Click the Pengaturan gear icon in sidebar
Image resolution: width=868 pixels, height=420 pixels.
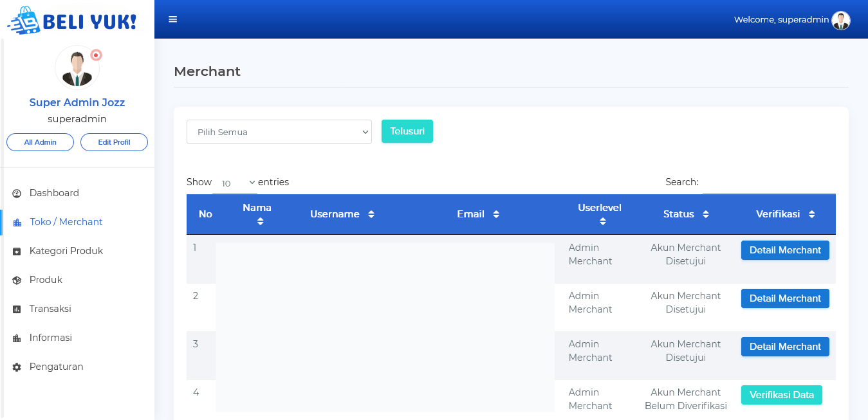[x=17, y=367]
